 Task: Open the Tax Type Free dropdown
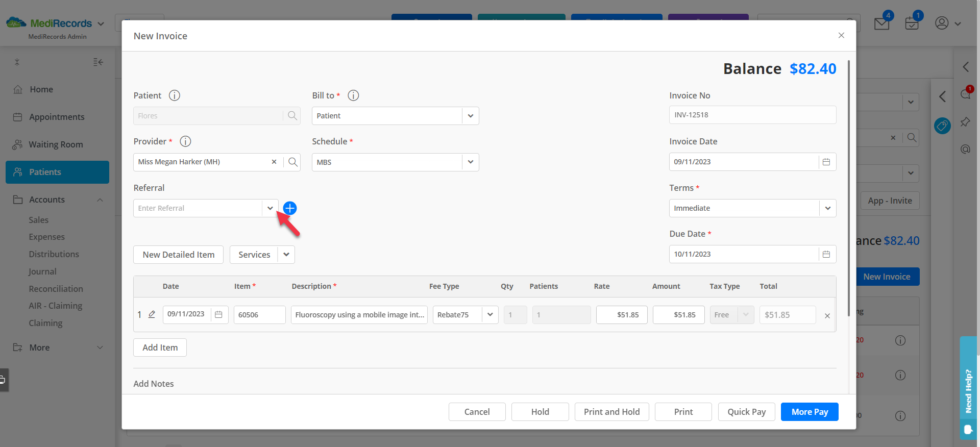(746, 315)
